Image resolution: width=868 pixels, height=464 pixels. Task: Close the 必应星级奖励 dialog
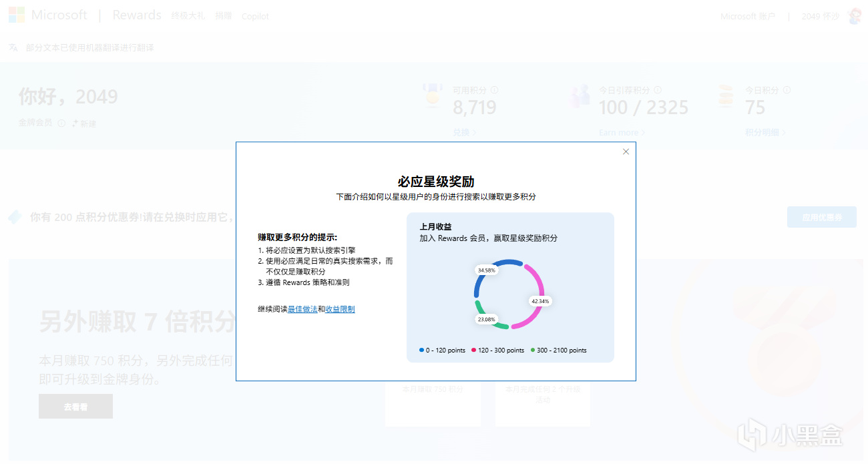pos(626,152)
